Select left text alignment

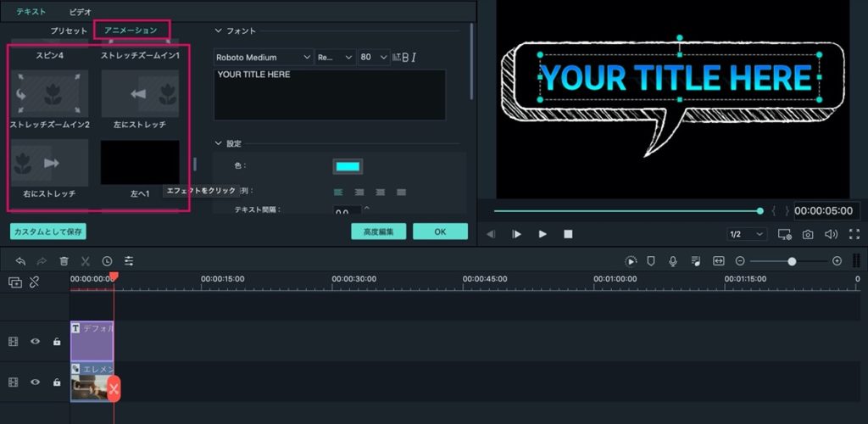[338, 192]
